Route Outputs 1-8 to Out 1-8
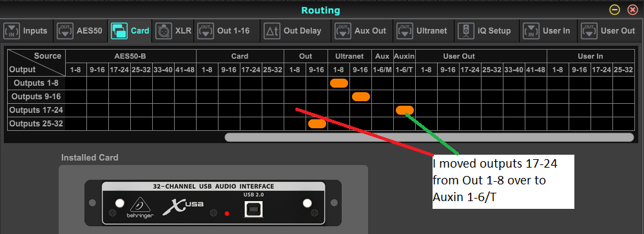 click(x=295, y=83)
